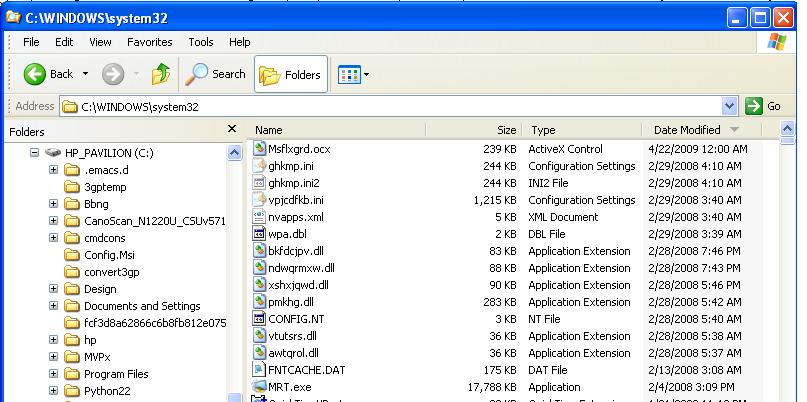Open the Back history dropdown arrow
The width and height of the screenshot is (807, 402).
click(x=85, y=74)
